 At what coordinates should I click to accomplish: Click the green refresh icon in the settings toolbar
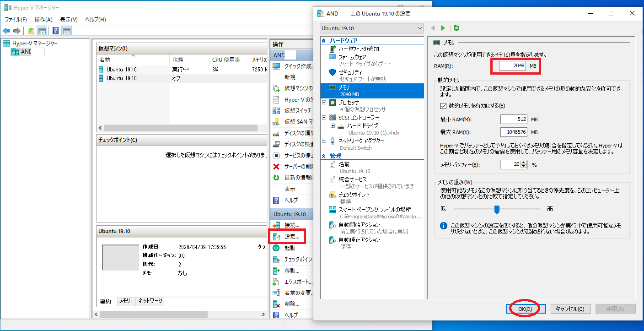[456, 28]
